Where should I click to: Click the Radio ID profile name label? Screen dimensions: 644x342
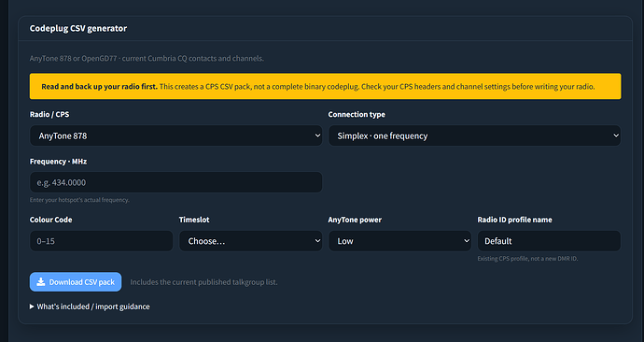tap(514, 220)
